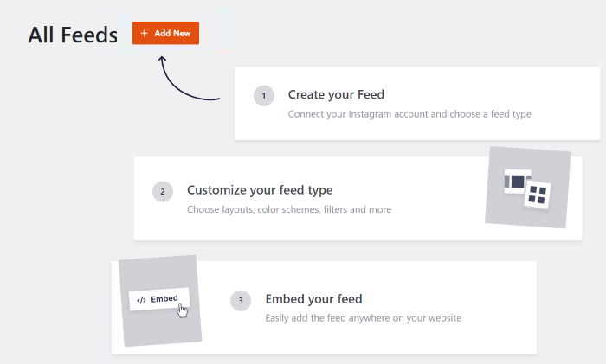Click the All Feeds heading
Screen dimensions: 606x364
point(73,35)
